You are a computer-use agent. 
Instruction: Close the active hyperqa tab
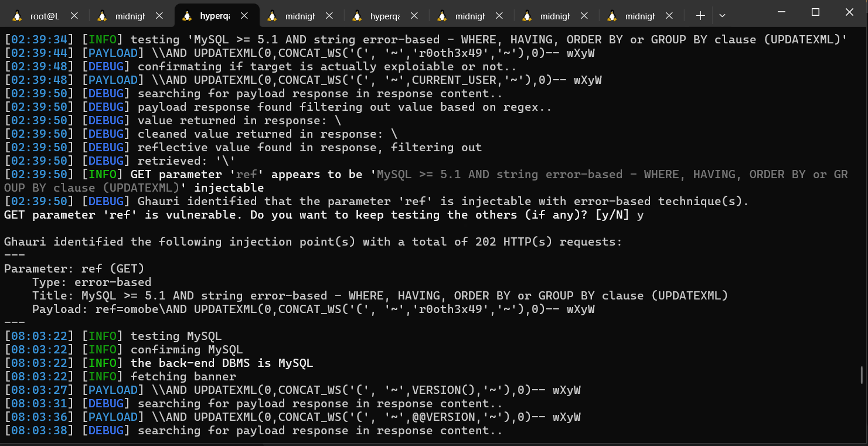[x=245, y=16]
